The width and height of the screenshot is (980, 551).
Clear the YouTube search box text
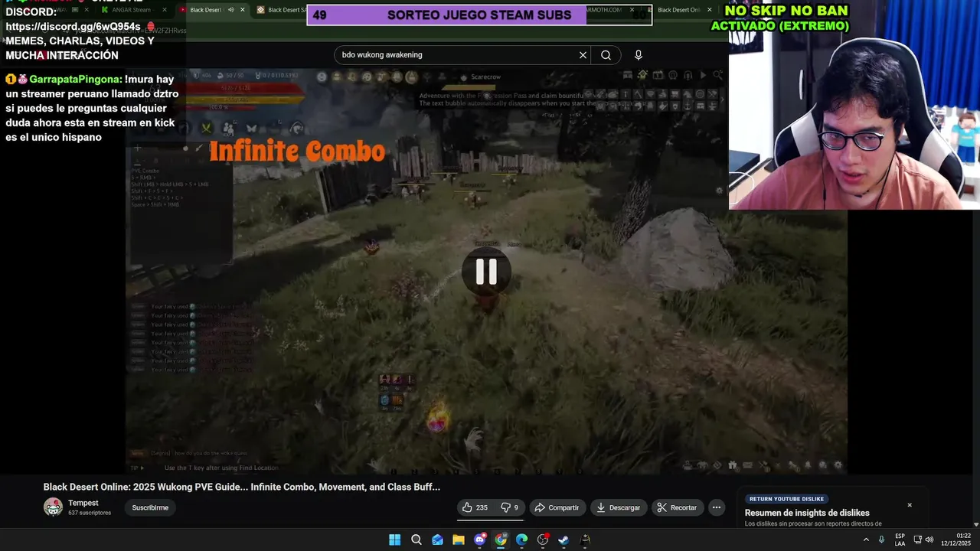click(x=583, y=55)
